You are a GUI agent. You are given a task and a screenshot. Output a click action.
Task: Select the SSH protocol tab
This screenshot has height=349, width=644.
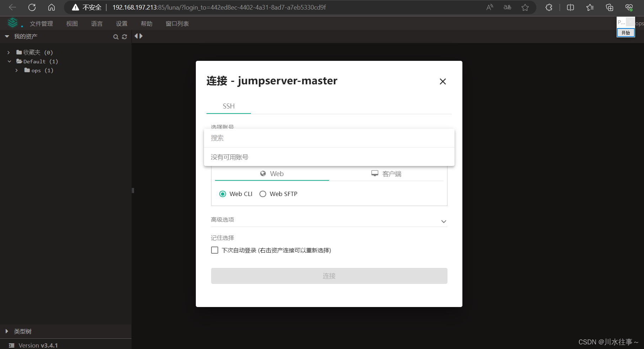point(229,106)
